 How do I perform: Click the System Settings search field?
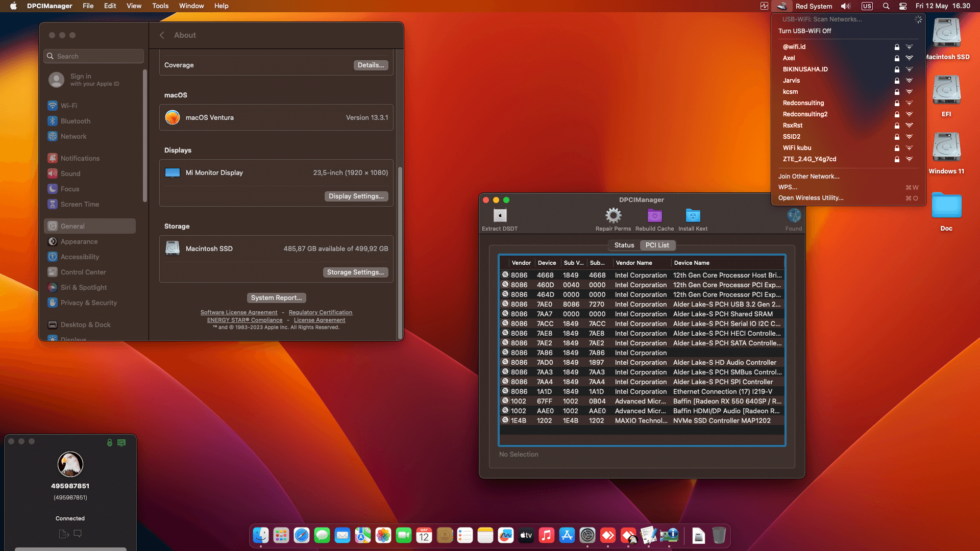point(93,56)
